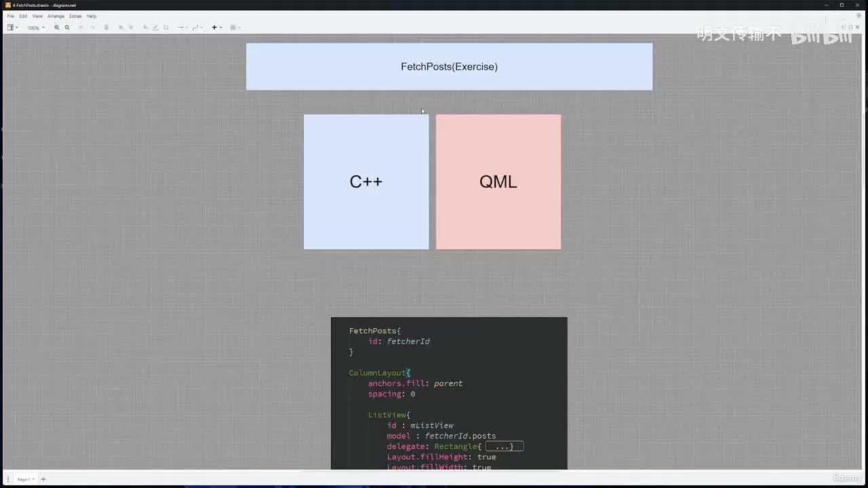The height and width of the screenshot is (488, 868).
Task: Open the Table insert dropdown
Action: tap(235, 28)
